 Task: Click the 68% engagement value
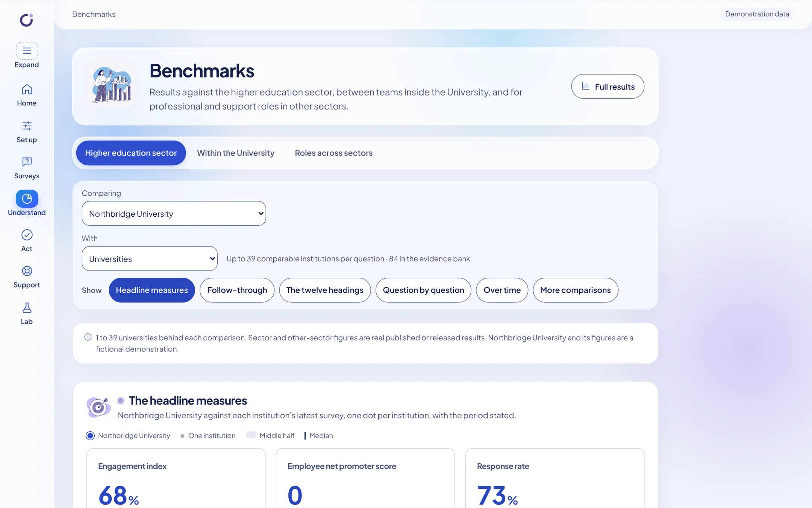pos(119,495)
